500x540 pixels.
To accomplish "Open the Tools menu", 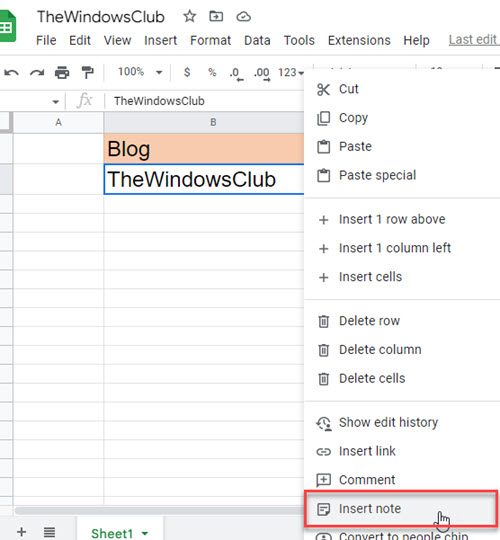I will click(x=299, y=40).
